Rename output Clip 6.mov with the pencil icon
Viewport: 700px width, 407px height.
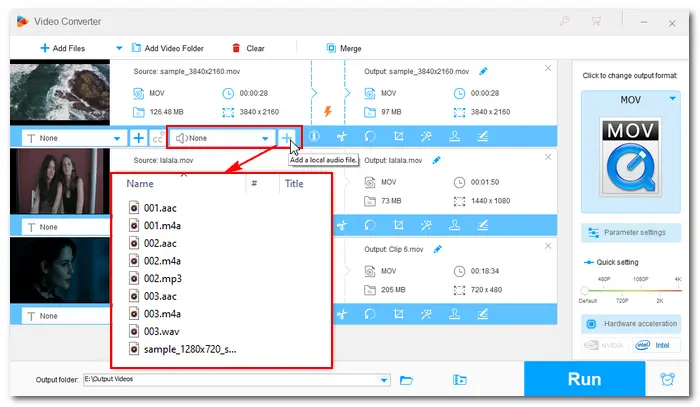click(x=438, y=249)
